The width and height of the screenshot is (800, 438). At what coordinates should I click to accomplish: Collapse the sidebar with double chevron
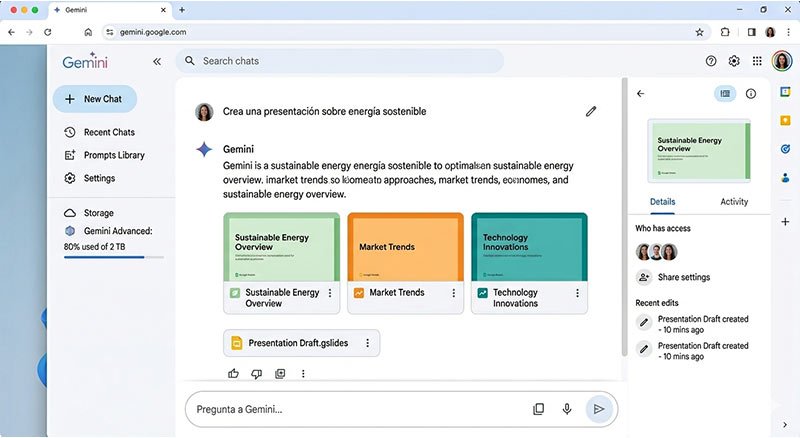click(x=157, y=61)
